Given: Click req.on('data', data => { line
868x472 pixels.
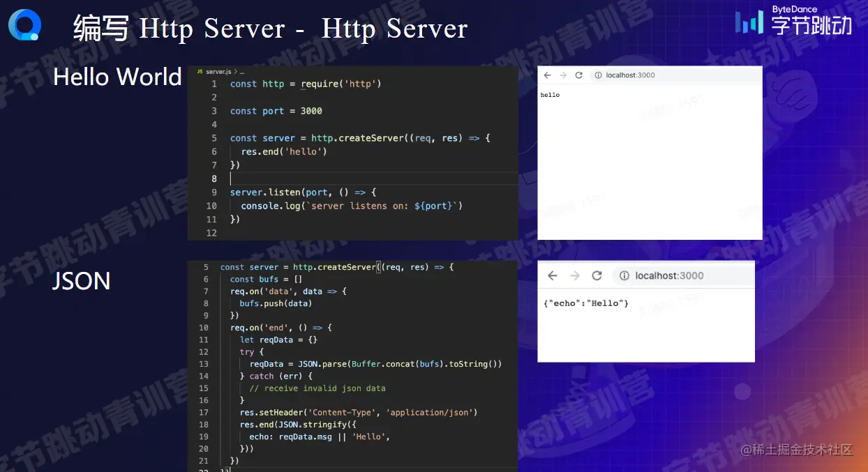Looking at the screenshot, I should pos(288,291).
